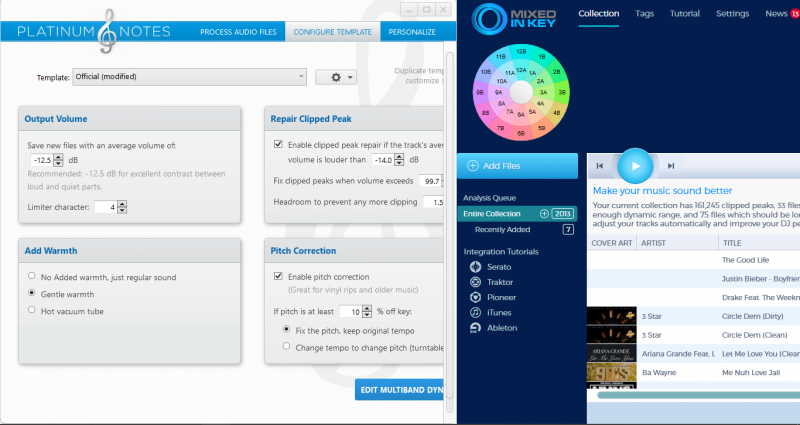
Task: Click the plus icon next to Entire Collection
Action: pyautogui.click(x=544, y=214)
